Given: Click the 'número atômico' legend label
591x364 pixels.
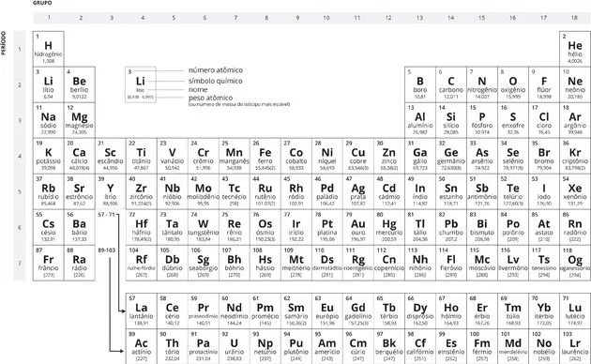Looking at the screenshot, I should coord(216,70).
